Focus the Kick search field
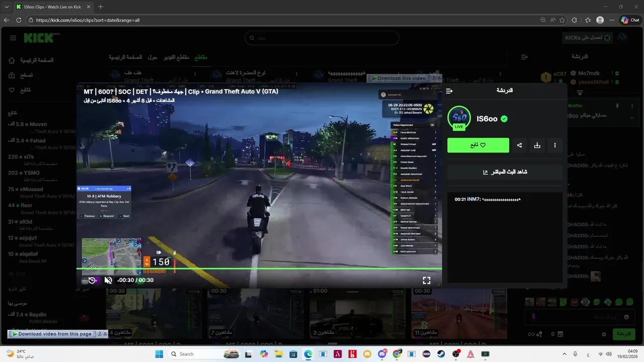Viewport: 644px width, 362px height. (322, 38)
